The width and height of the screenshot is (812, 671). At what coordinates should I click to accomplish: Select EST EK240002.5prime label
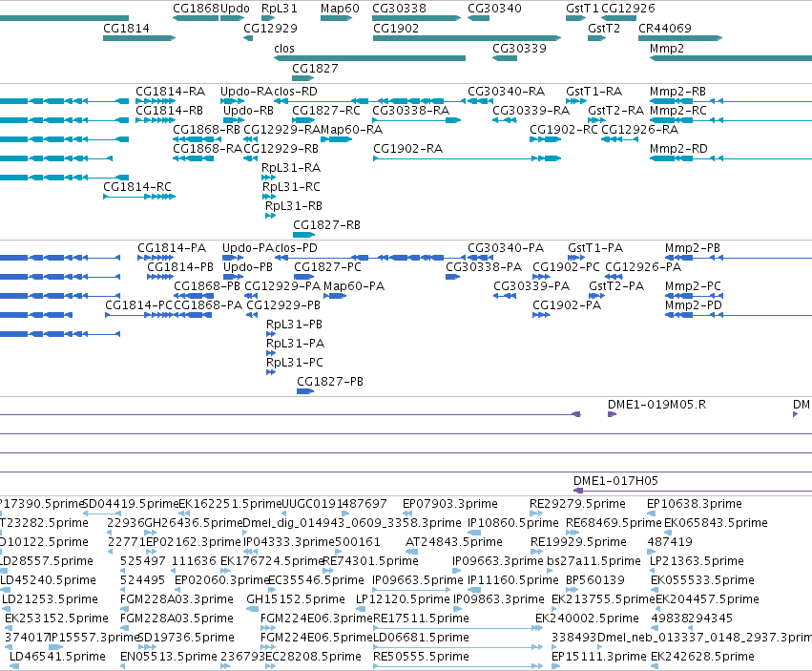coord(587,619)
